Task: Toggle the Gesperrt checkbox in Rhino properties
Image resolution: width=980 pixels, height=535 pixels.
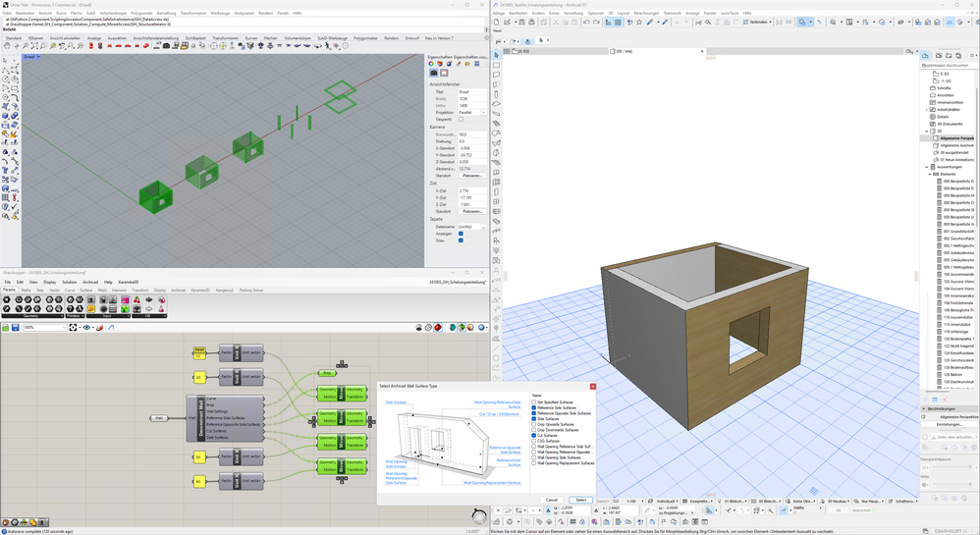Action: [461, 119]
